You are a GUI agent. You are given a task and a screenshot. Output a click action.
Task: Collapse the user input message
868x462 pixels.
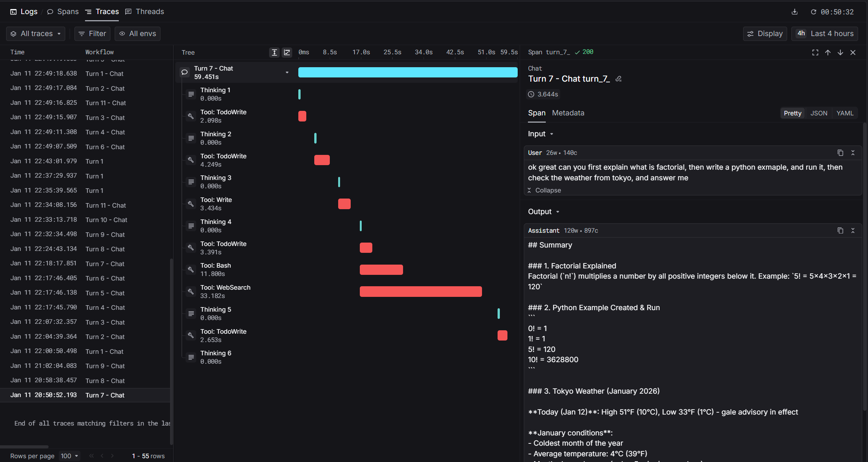coord(544,190)
